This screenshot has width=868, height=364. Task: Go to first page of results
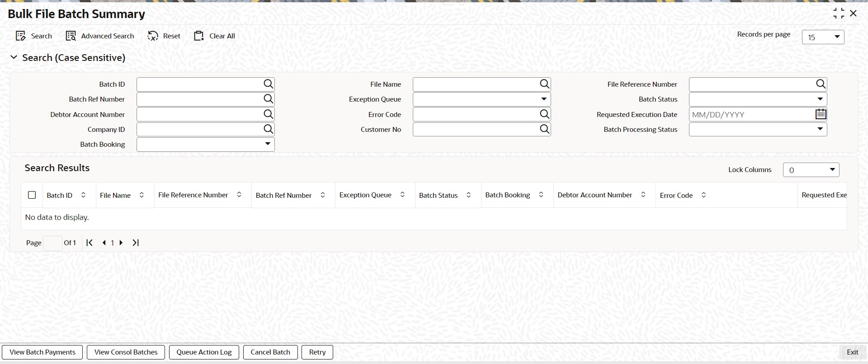(90, 243)
